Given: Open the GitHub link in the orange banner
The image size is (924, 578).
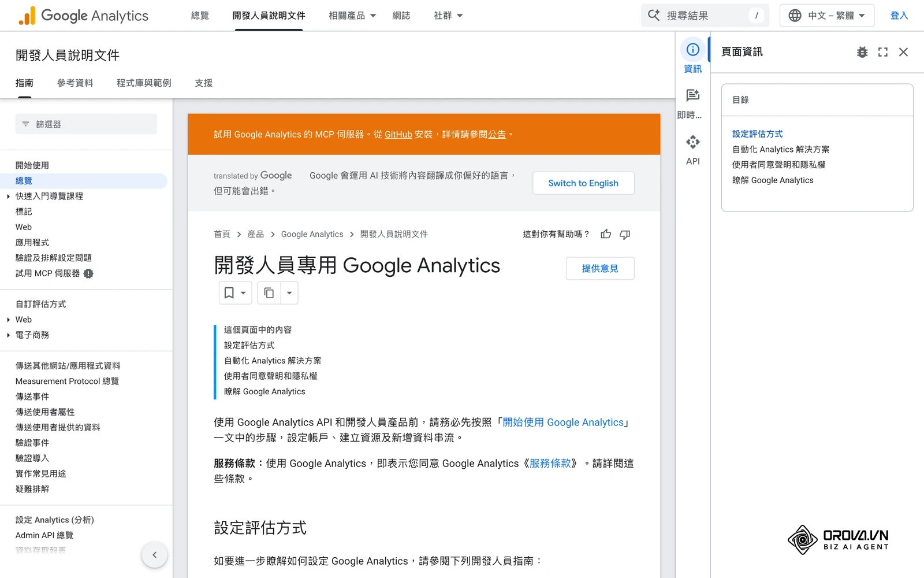Looking at the screenshot, I should pyautogui.click(x=398, y=134).
